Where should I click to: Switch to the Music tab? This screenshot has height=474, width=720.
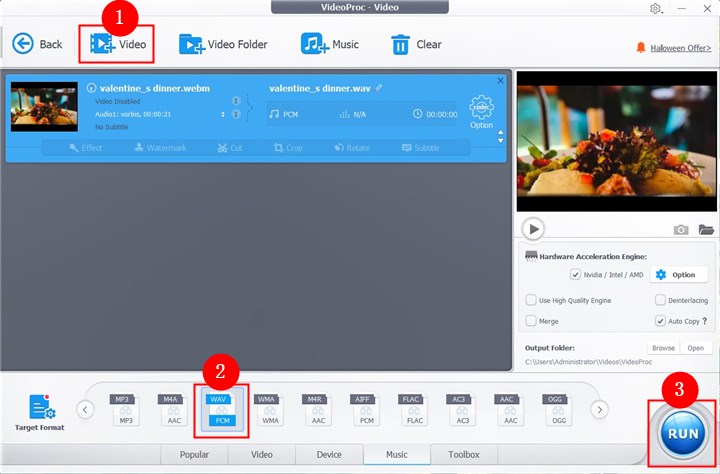(x=397, y=454)
